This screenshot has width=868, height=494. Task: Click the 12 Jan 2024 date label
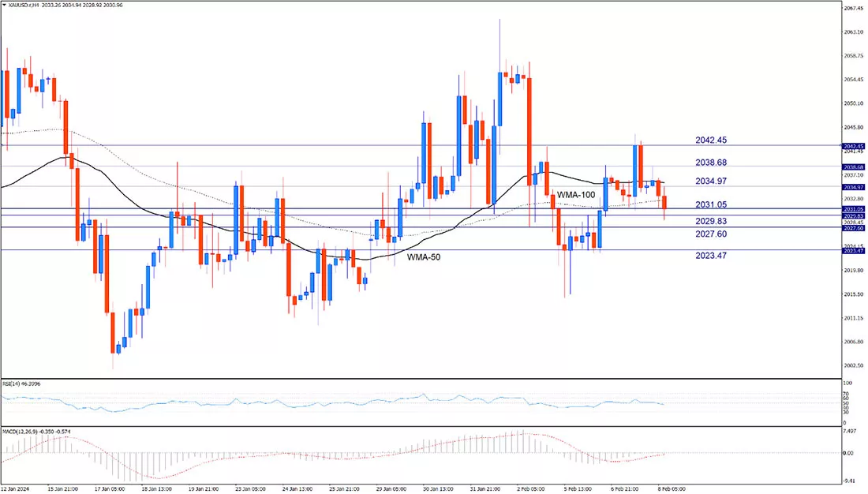click(16, 489)
